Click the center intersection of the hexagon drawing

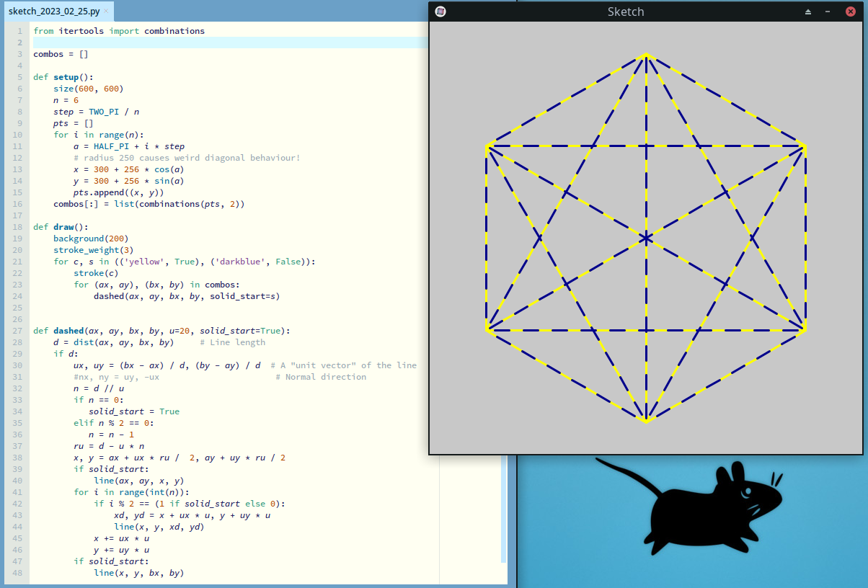click(x=646, y=237)
